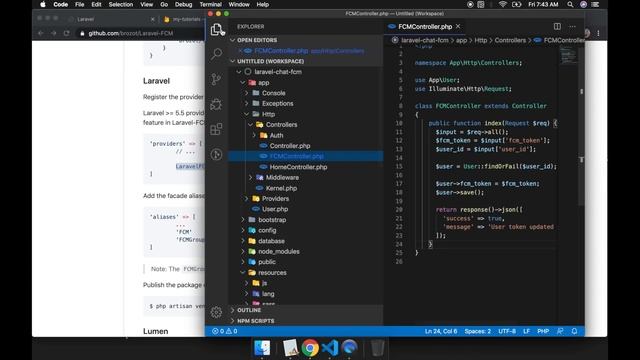Expand the node_modules folder

pos(242,251)
